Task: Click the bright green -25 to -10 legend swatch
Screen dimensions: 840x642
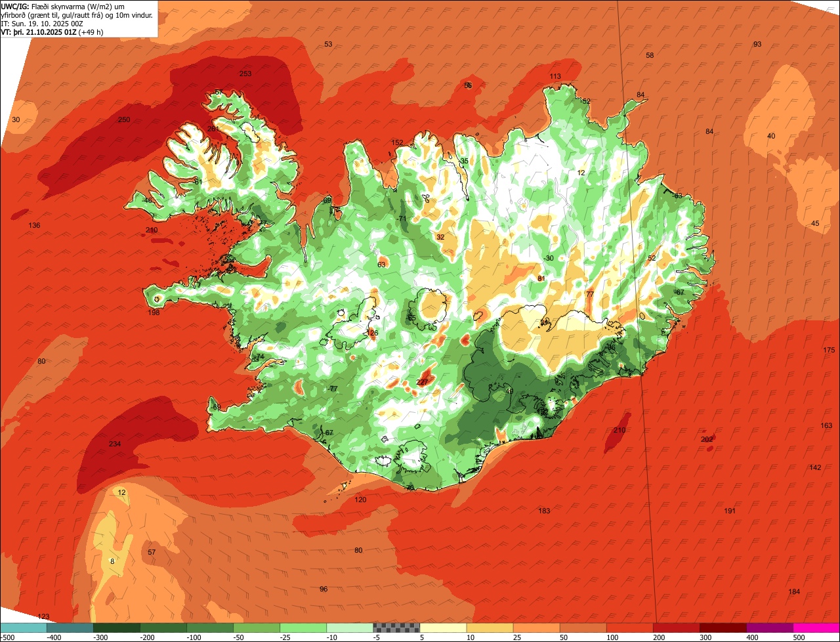Action: click(x=303, y=628)
